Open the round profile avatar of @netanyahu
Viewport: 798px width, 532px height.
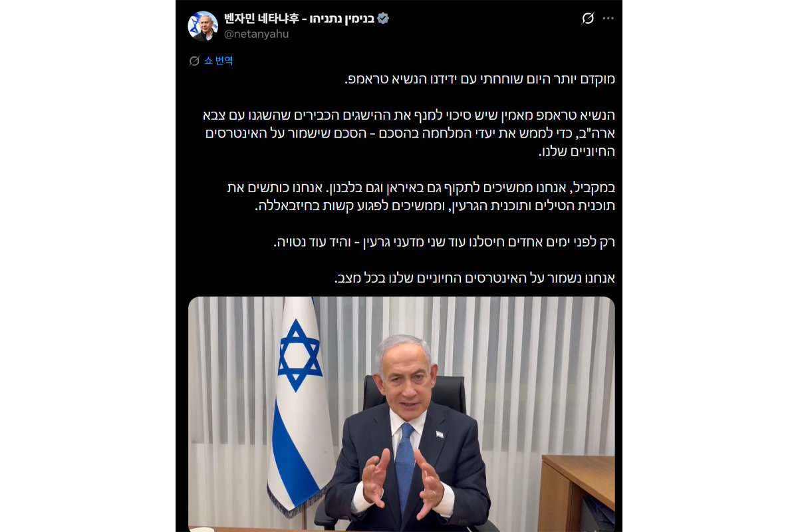[x=202, y=26]
